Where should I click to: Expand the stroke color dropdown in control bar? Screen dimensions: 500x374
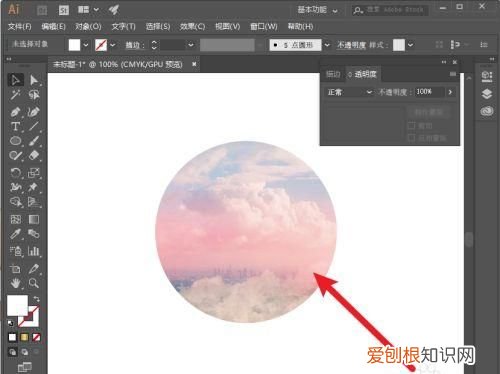pos(113,45)
